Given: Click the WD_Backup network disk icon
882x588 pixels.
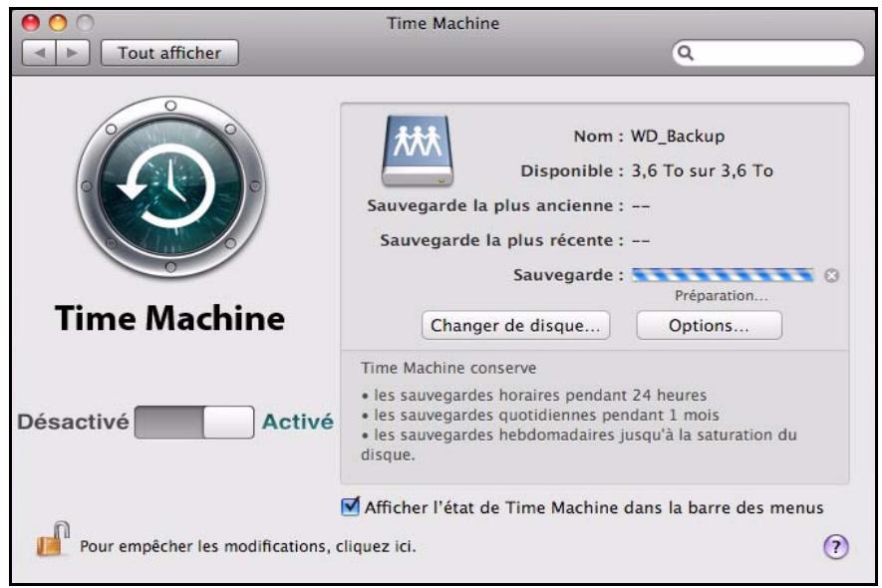Looking at the screenshot, I should pos(418,150).
